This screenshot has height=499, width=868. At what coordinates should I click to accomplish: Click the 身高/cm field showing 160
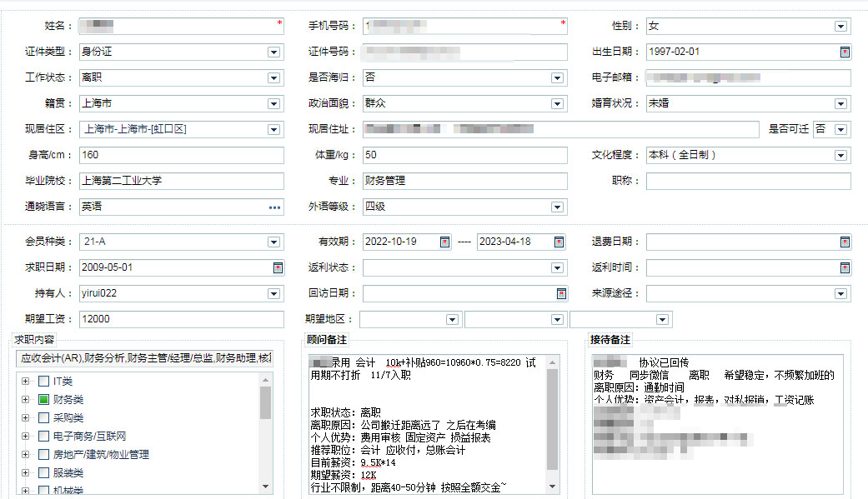(182, 155)
